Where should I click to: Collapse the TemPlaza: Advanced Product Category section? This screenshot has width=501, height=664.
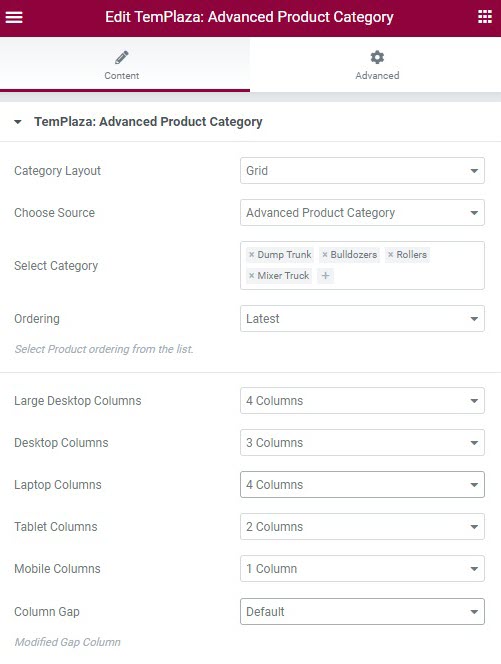pos(18,122)
